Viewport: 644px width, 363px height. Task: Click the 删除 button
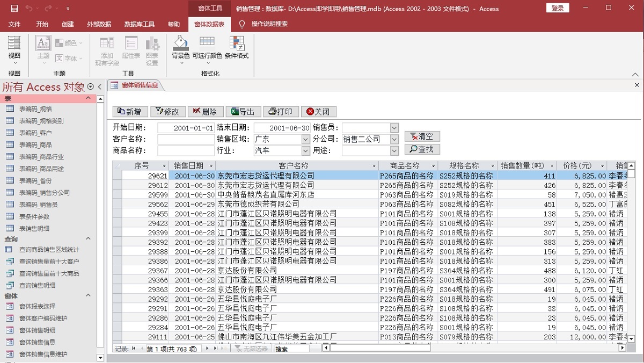point(206,112)
